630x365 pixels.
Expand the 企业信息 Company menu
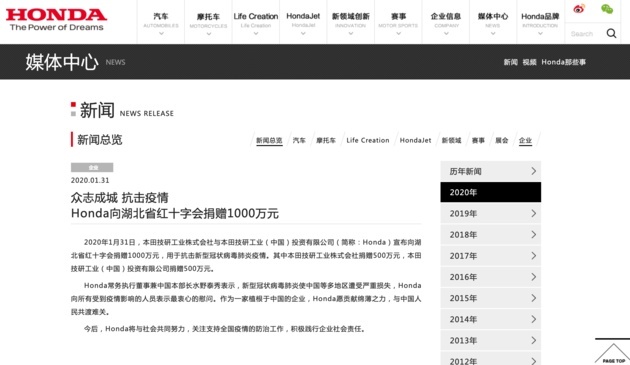point(446,22)
